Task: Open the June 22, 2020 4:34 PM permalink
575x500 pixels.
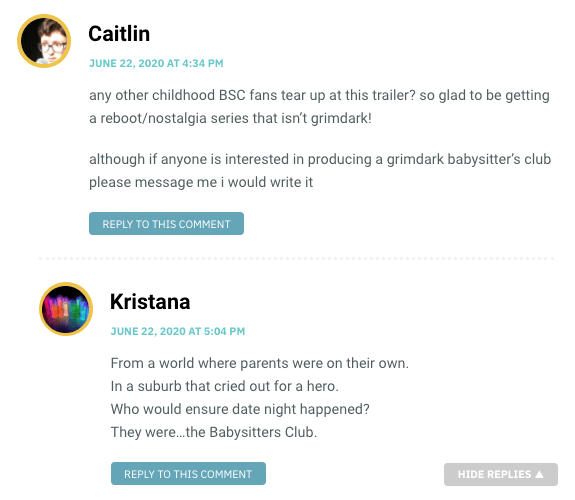Action: pos(156,63)
